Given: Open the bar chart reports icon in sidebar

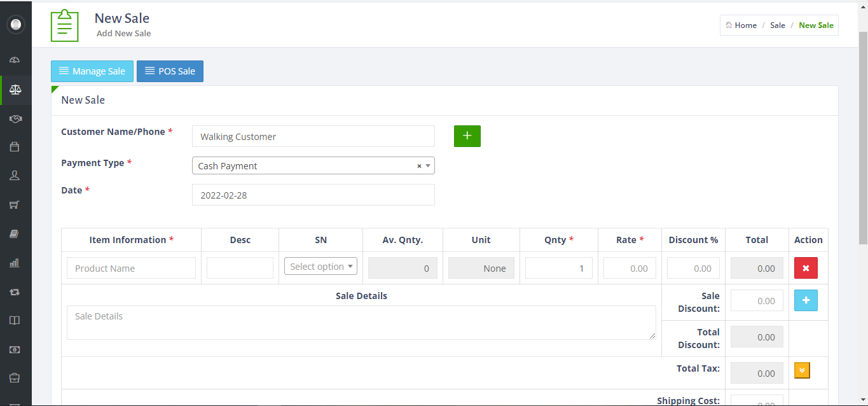Looking at the screenshot, I should pyautogui.click(x=14, y=262).
